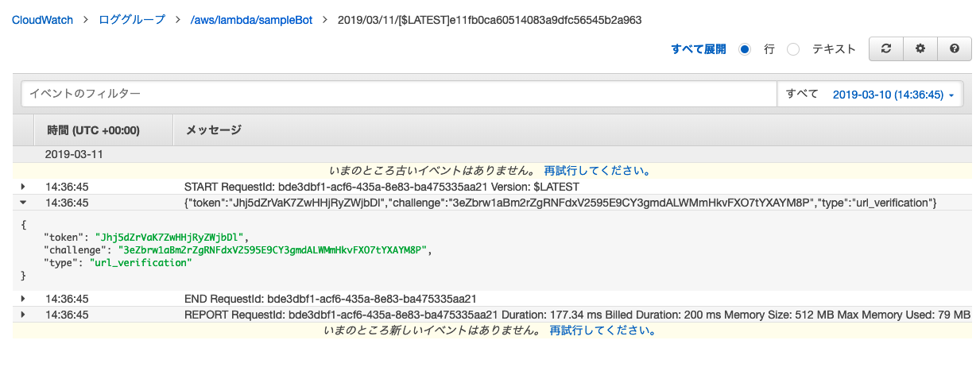Click the すべて展開 link
Viewport: 980px width, 375px height.
click(x=699, y=48)
